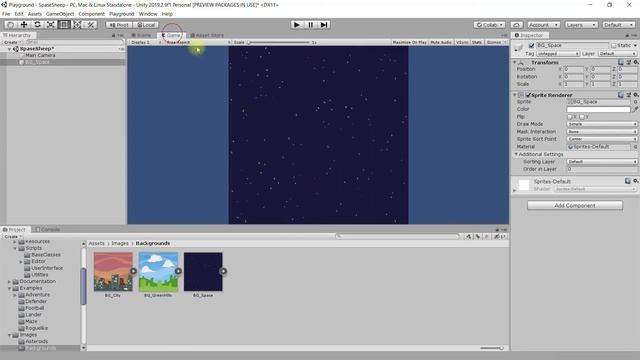Viewport: 640px width, 360px height.
Task: Open the Draw Mode dropdown
Action: pyautogui.click(x=602, y=124)
